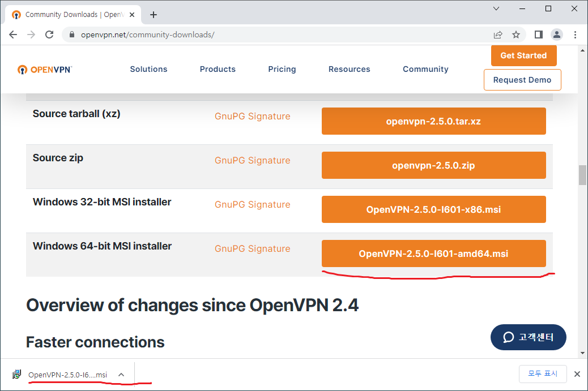
Task: Click the OpenVPN logo
Action: [45, 70]
